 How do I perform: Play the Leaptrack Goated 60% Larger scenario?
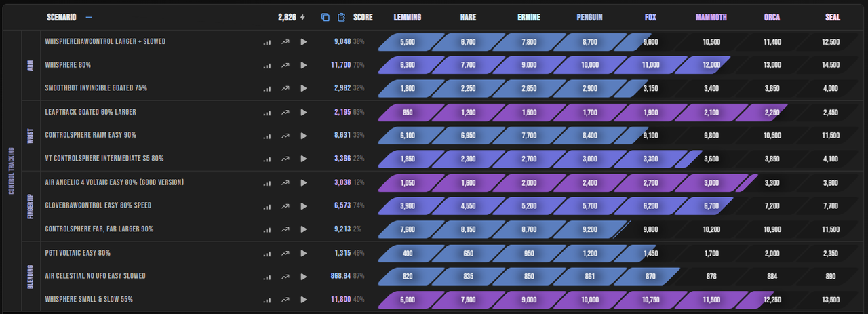point(304,112)
